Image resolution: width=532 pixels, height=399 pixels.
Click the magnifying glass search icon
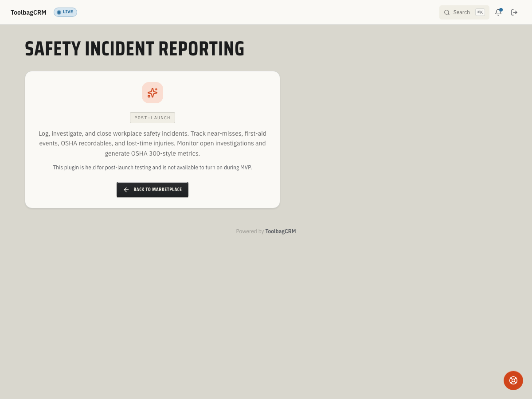(x=447, y=12)
